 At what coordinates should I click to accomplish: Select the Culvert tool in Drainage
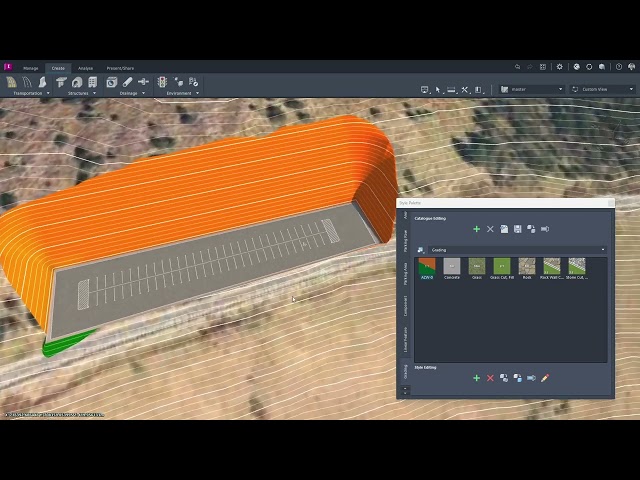(111, 82)
